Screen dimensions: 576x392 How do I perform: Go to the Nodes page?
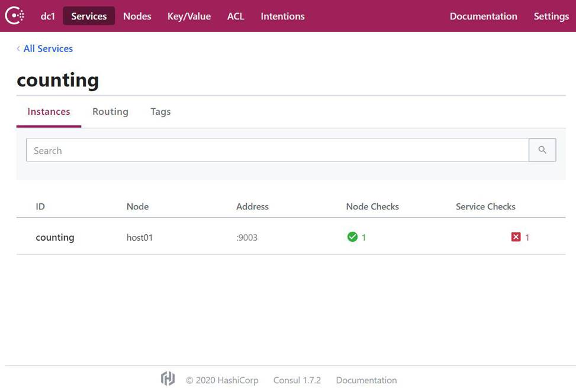point(137,16)
